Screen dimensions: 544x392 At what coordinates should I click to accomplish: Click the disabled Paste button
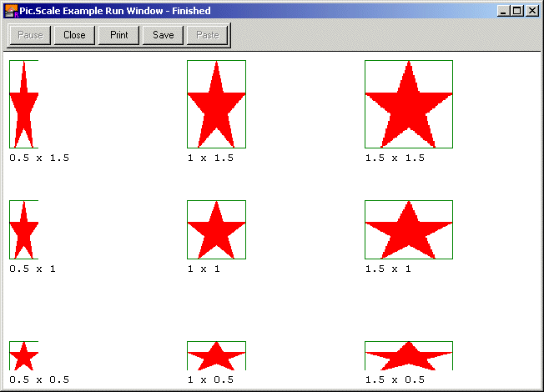point(207,35)
